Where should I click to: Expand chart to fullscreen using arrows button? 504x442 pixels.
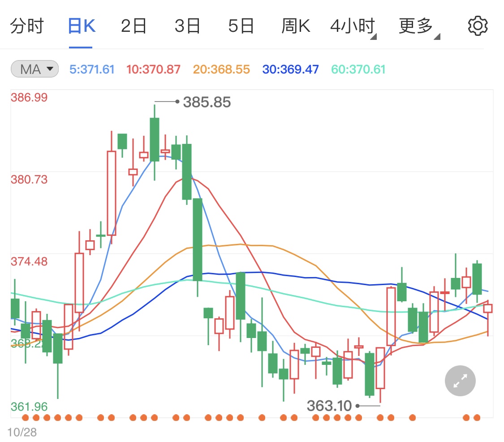click(460, 381)
